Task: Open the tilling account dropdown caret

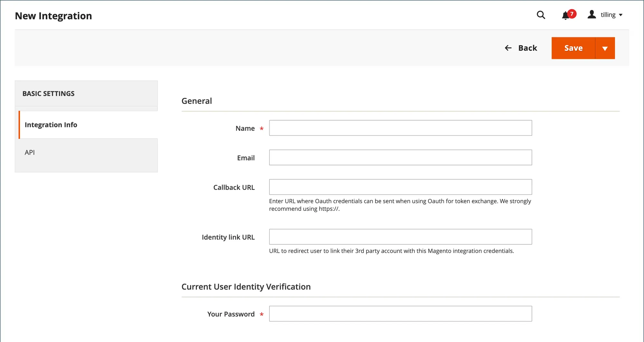Action: point(621,15)
